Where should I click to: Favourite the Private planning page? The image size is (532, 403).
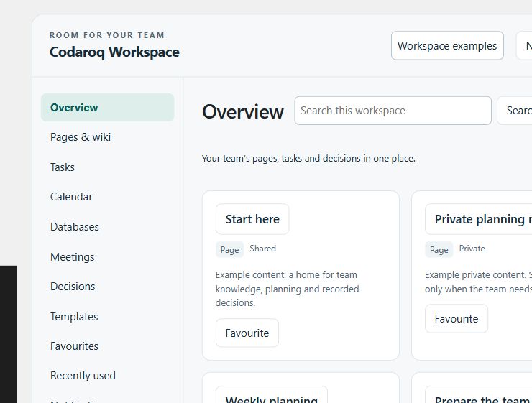pos(457,319)
